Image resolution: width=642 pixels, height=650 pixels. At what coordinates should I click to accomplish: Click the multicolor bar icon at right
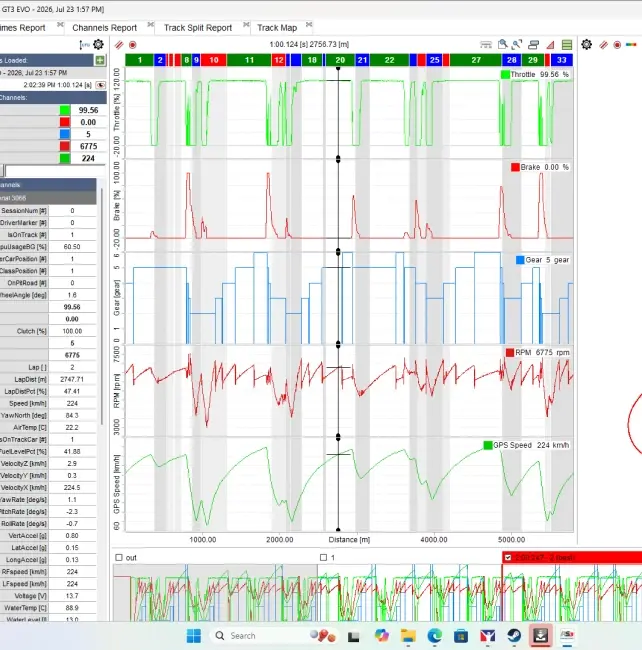click(631, 44)
